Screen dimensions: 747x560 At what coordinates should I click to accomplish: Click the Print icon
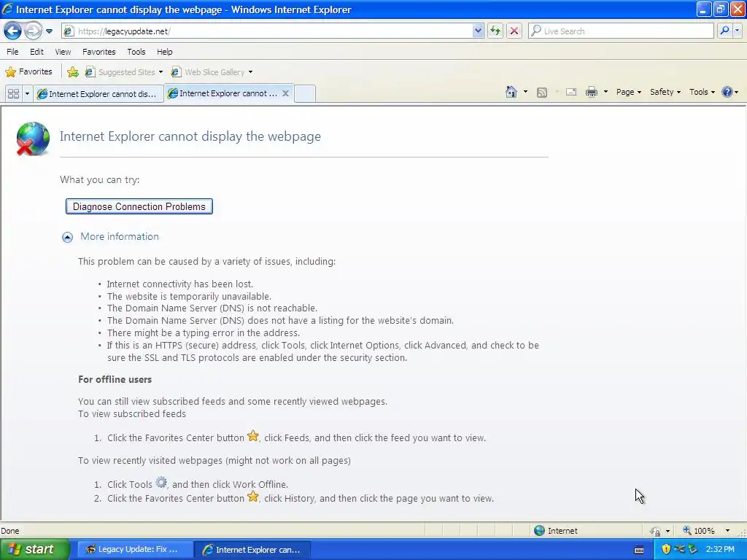point(591,92)
